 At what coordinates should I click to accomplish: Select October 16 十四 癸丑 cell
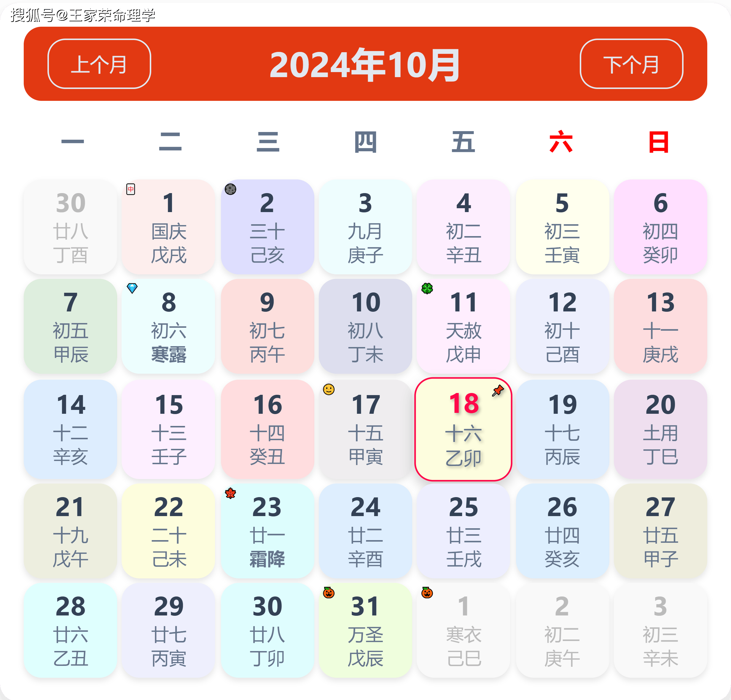267,429
